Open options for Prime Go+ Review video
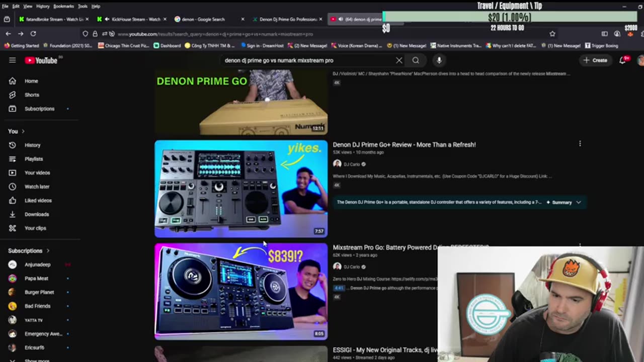 pyautogui.click(x=580, y=144)
